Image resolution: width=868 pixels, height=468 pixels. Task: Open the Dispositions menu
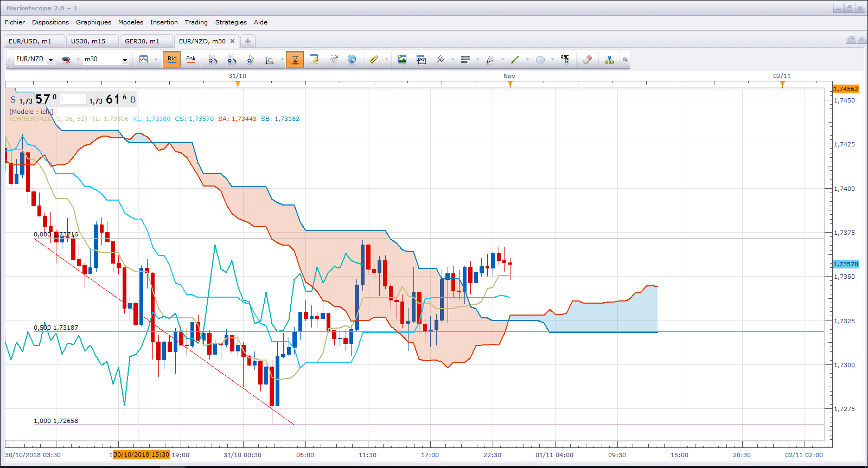[50, 22]
